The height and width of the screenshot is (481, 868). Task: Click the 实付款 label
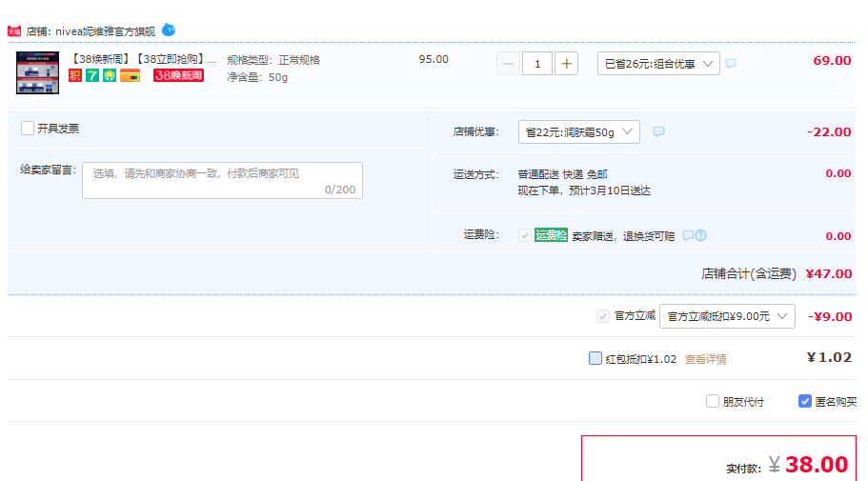pyautogui.click(x=744, y=469)
